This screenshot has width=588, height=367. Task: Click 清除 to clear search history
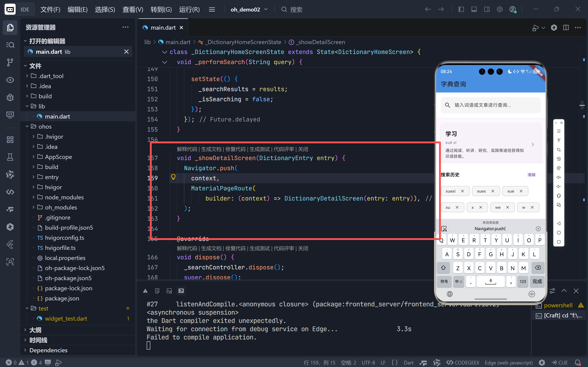pos(531,175)
